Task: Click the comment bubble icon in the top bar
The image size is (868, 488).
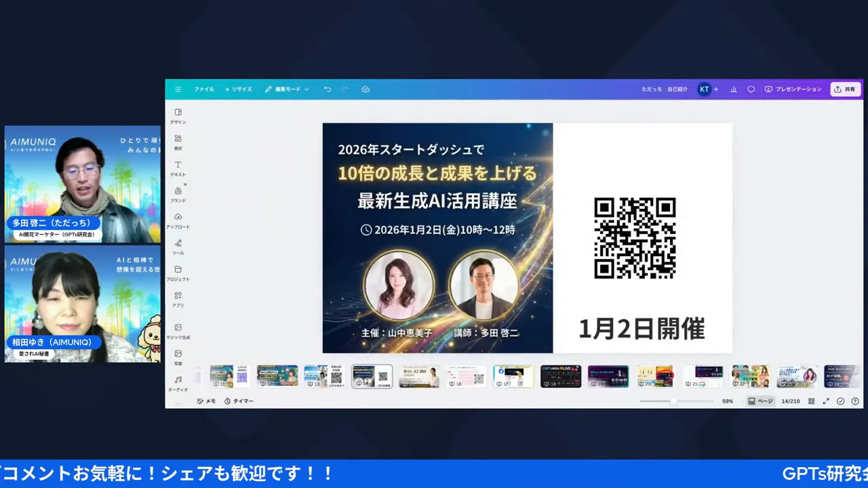Action: [750, 89]
